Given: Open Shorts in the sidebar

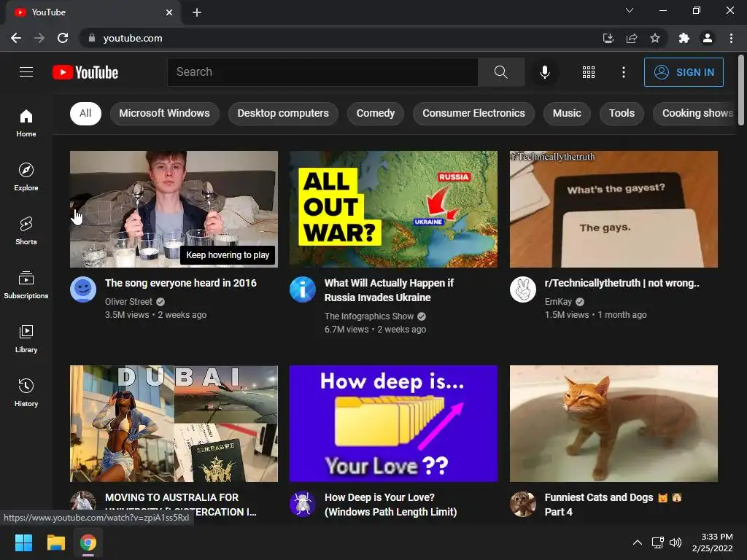Looking at the screenshot, I should click(x=26, y=230).
